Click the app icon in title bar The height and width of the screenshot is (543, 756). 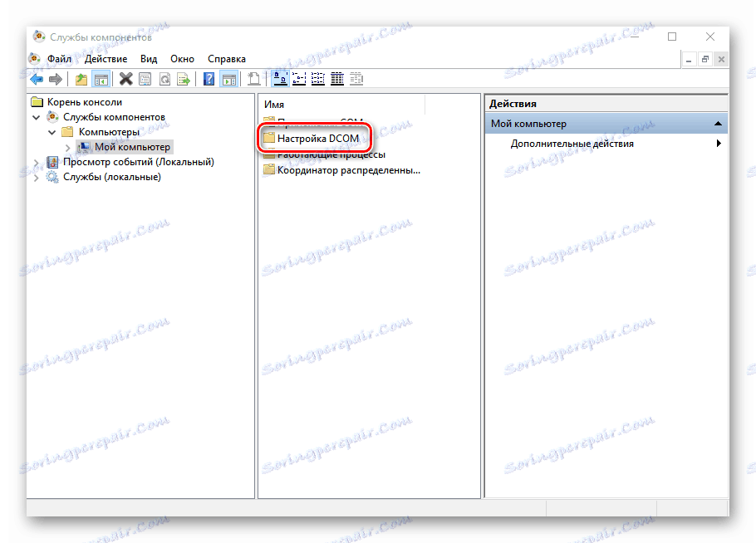[x=38, y=37]
